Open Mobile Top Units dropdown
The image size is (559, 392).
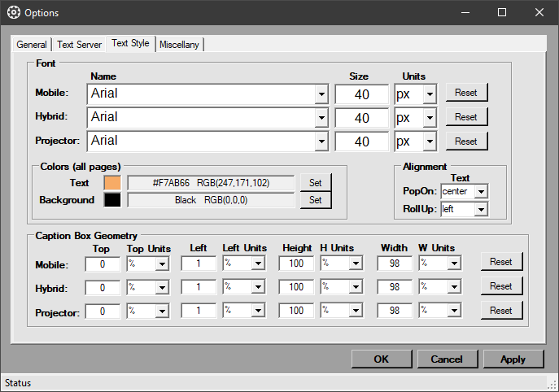point(162,264)
